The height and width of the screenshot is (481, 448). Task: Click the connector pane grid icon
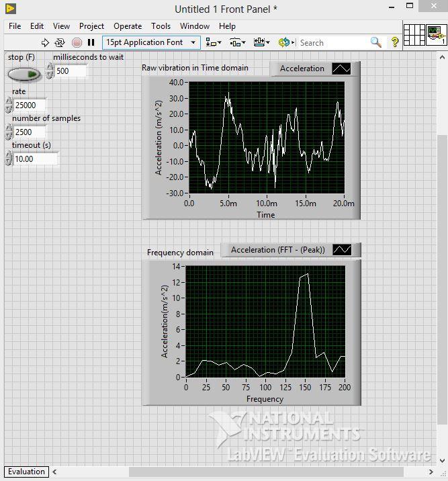pos(414,35)
